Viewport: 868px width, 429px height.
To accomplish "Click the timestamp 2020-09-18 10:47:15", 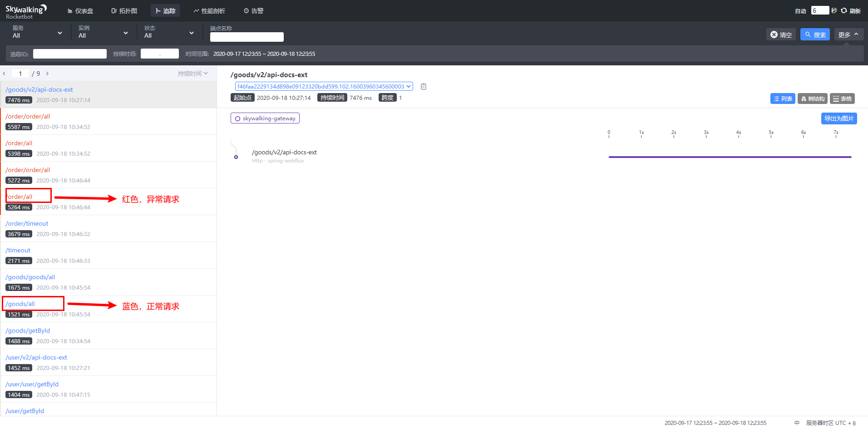I will click(64, 395).
